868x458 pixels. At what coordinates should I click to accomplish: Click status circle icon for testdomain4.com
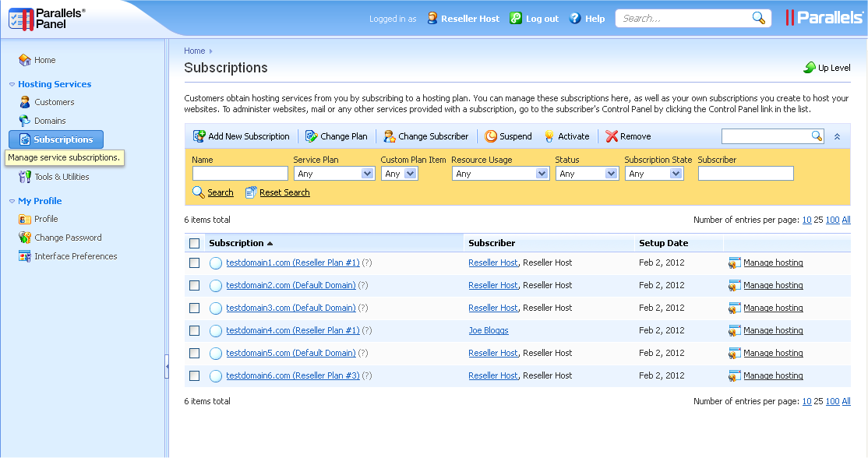216,331
